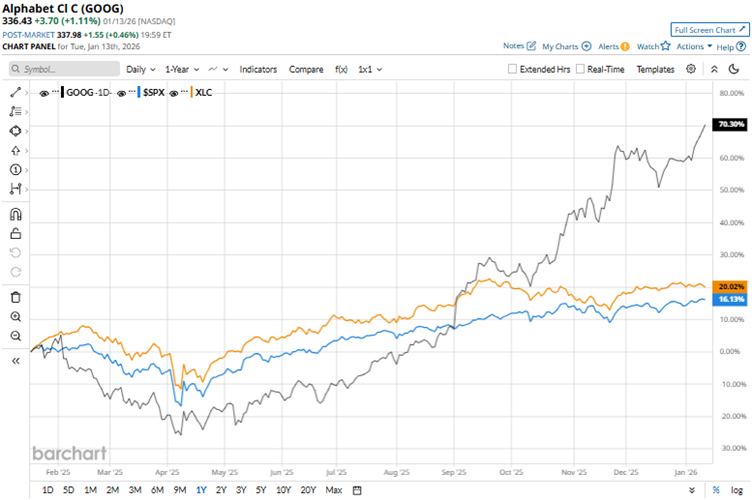Collapse header with double up chevron

pos(714,69)
